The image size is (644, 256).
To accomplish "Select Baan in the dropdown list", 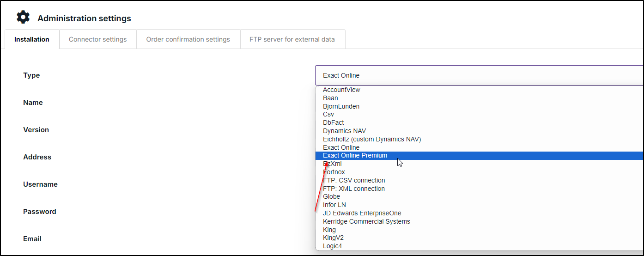I will point(479,98).
